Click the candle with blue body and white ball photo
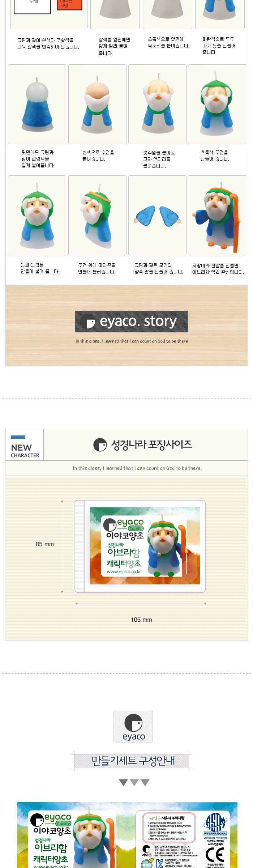 point(37,104)
